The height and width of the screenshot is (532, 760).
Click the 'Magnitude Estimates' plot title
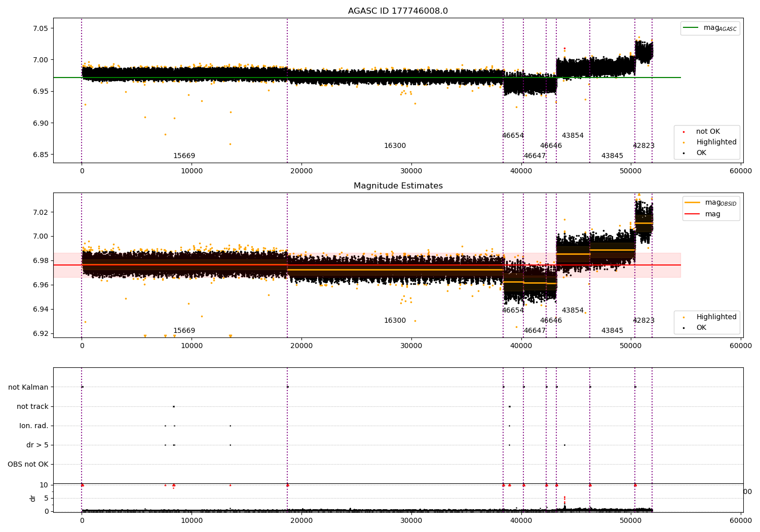click(398, 186)
